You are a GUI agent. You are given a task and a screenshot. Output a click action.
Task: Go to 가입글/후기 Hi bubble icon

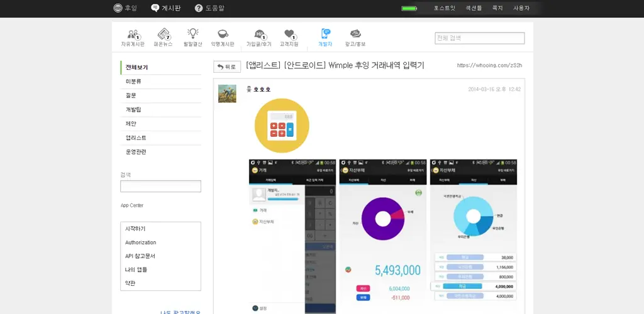pos(258,38)
